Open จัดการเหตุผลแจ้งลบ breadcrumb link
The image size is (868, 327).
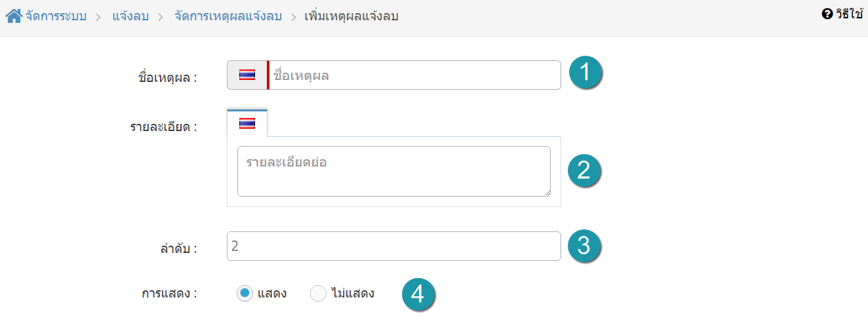pos(227,16)
